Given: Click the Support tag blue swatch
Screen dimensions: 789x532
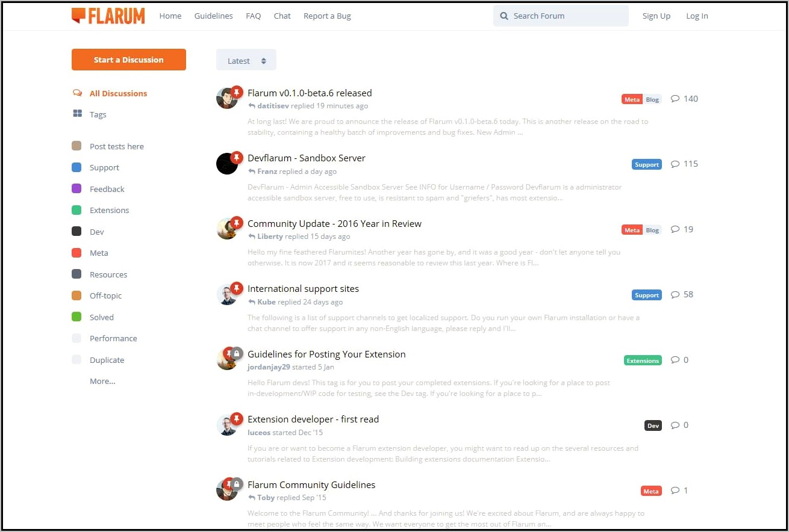Looking at the screenshot, I should (x=76, y=167).
